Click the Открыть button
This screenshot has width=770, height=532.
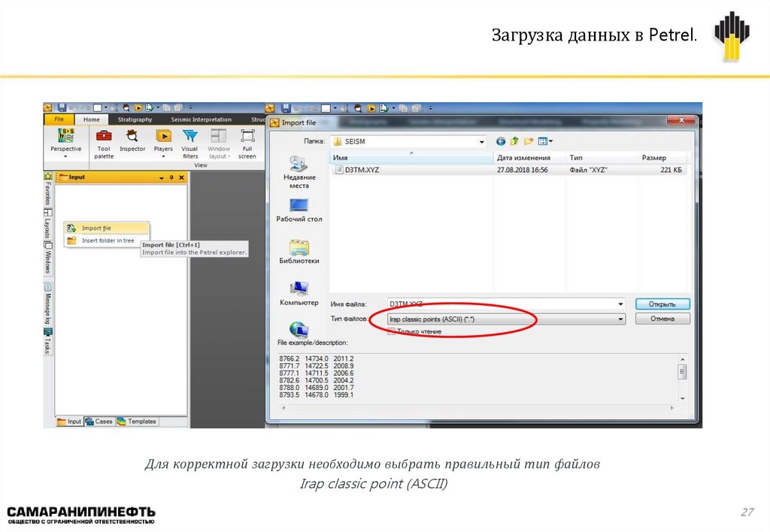coord(662,304)
